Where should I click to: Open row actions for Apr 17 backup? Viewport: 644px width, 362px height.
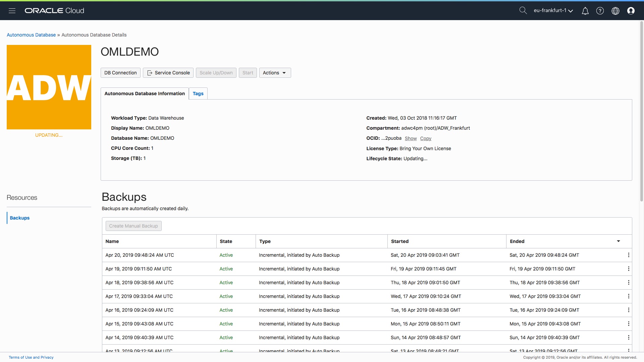coord(628,296)
